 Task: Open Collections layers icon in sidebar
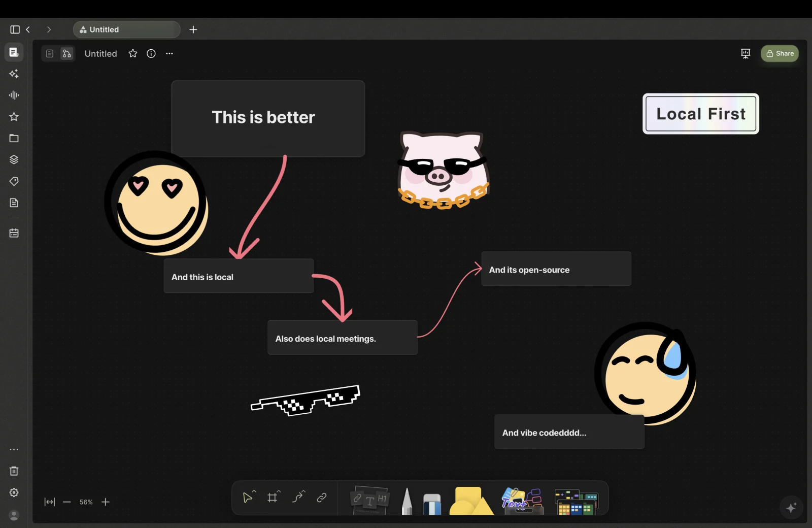click(x=14, y=159)
